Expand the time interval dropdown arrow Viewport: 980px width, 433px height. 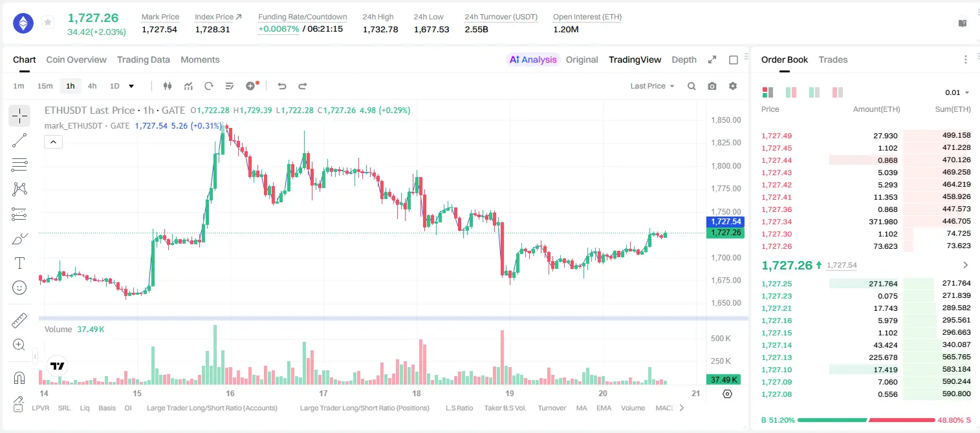[x=131, y=86]
